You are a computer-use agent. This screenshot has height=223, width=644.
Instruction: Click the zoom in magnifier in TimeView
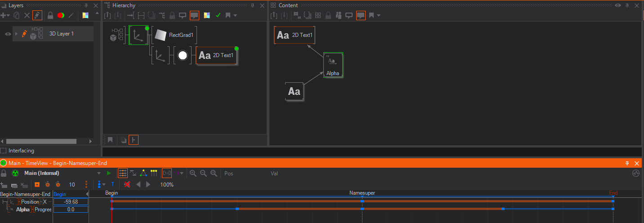point(193,173)
